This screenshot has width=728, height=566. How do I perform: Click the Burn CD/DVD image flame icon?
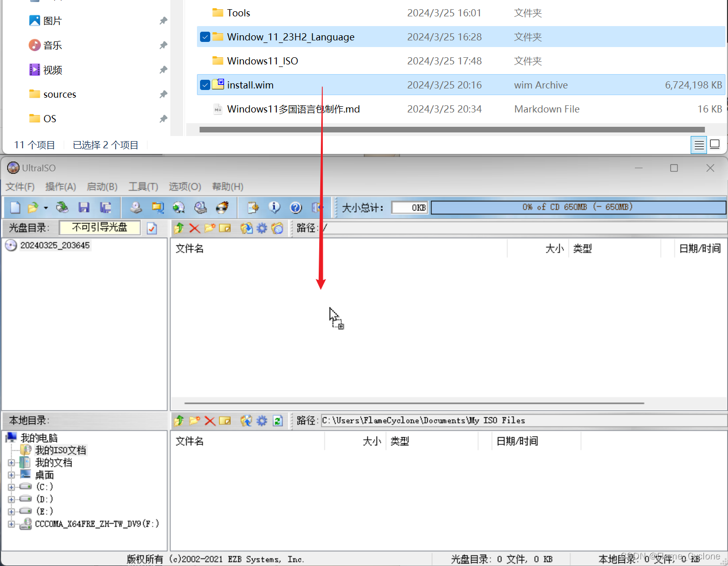222,208
